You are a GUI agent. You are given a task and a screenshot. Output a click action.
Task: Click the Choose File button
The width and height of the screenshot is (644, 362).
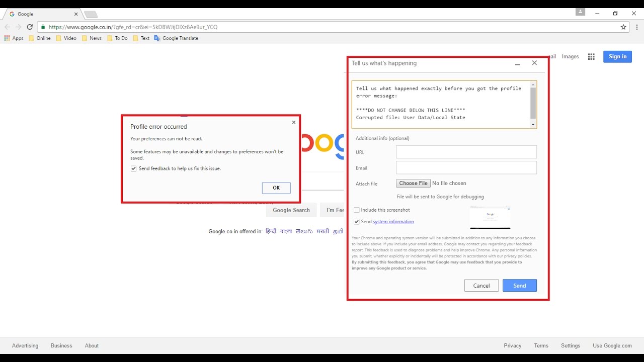(414, 184)
